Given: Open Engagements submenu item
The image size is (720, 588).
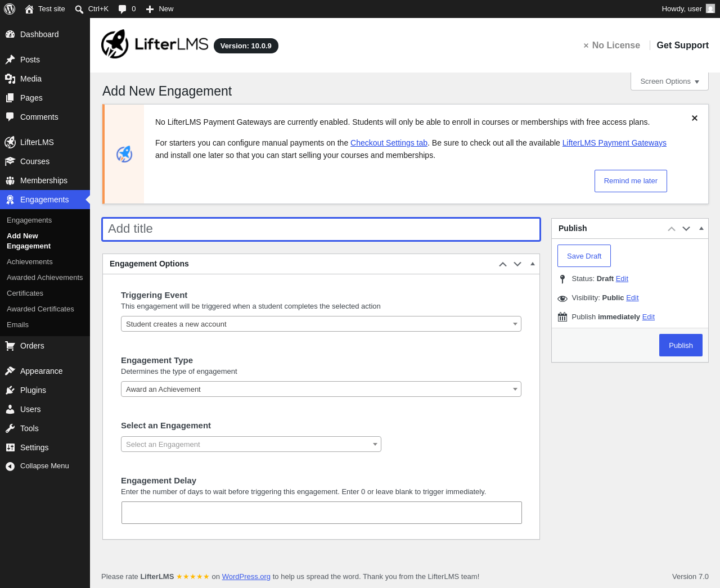Looking at the screenshot, I should [29, 220].
